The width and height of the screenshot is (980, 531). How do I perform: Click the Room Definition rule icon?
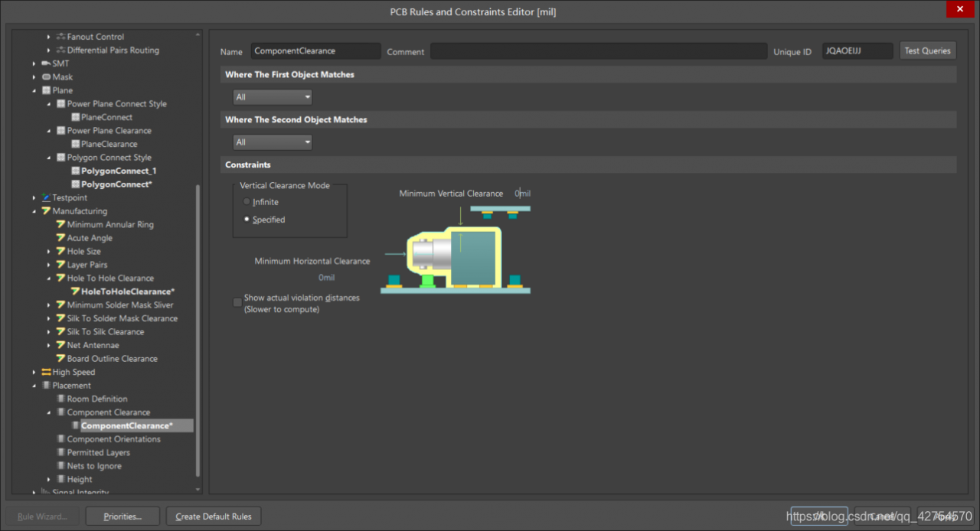tap(60, 399)
